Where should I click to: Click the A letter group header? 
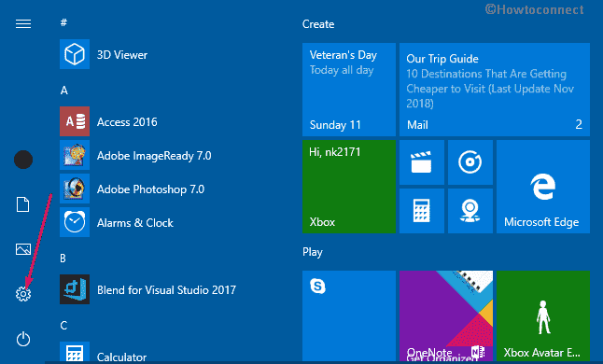click(x=64, y=91)
